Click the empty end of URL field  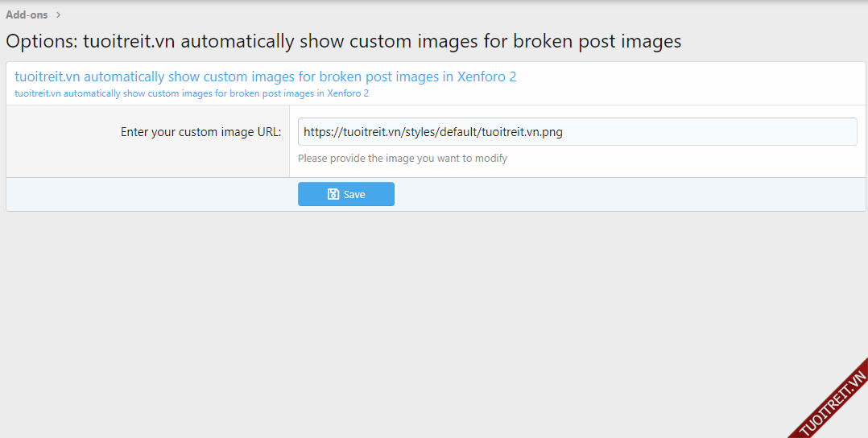click(x=725, y=132)
